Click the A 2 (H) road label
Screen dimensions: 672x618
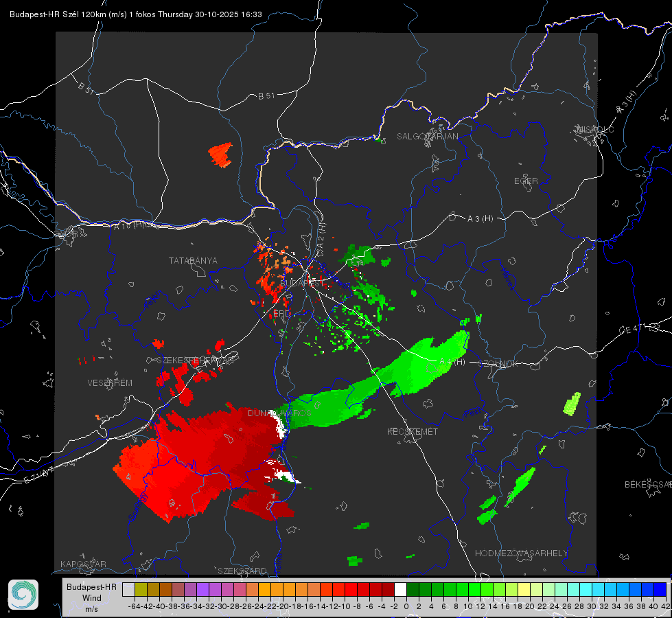tap(321, 237)
